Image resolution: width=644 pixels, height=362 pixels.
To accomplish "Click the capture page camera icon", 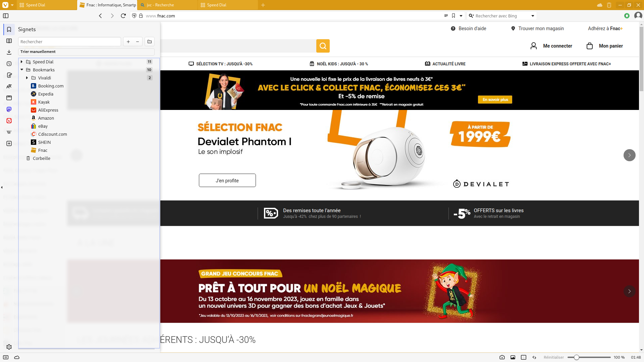I will tap(502, 357).
